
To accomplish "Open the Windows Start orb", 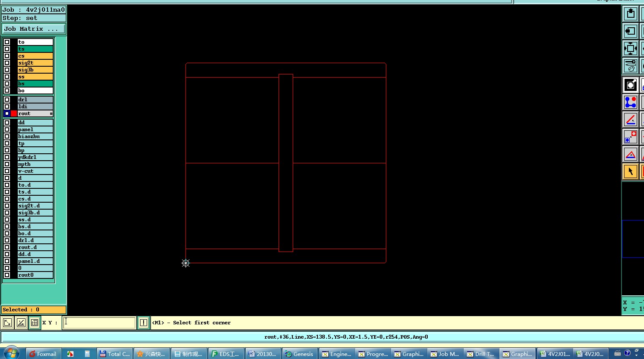I will [x=11, y=353].
